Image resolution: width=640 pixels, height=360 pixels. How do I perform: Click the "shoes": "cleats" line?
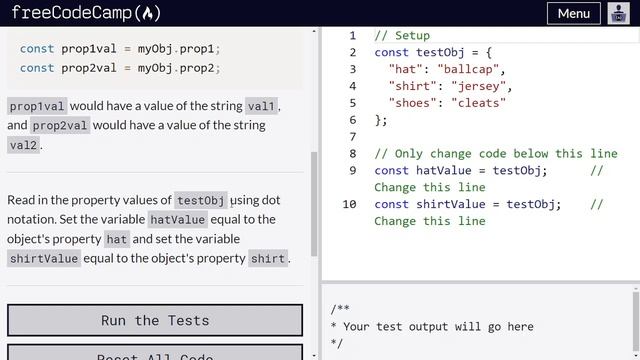tap(447, 103)
